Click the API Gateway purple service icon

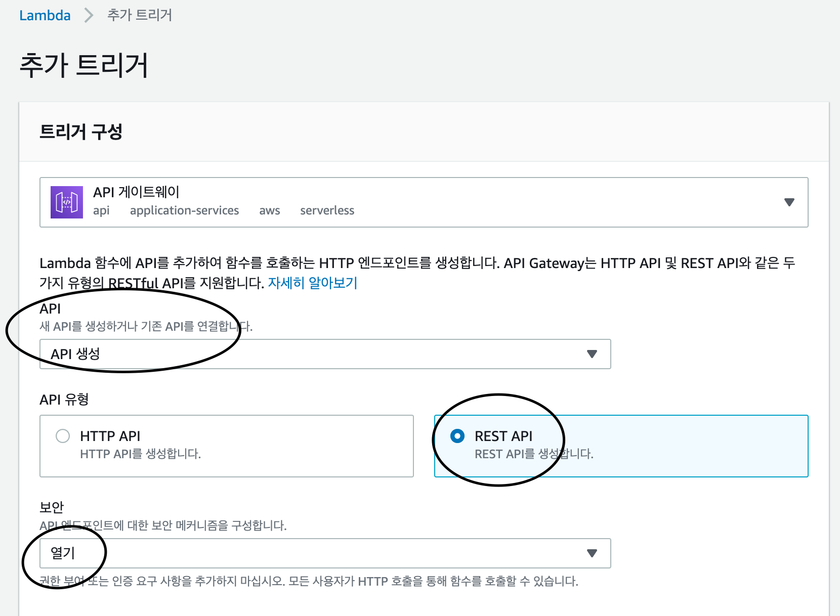[x=67, y=202]
